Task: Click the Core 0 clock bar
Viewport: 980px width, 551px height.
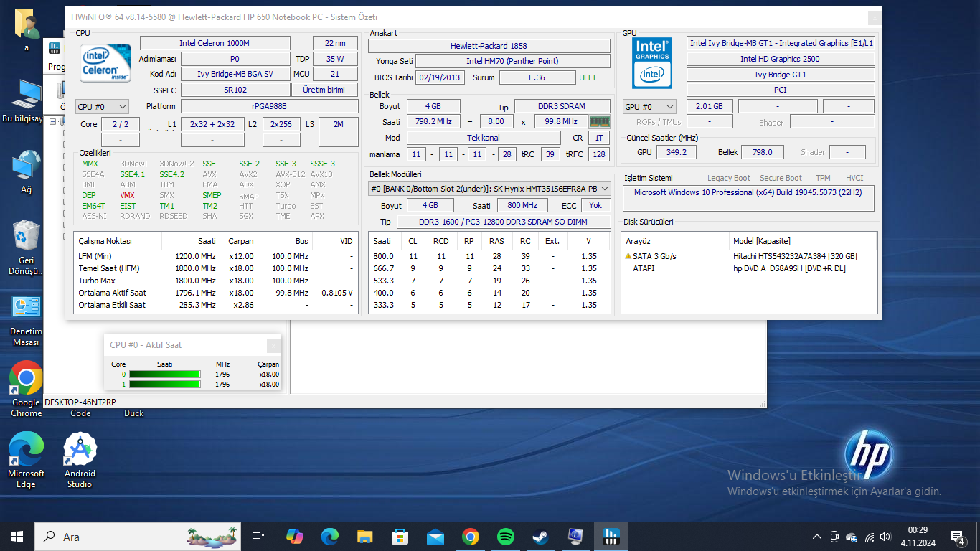Action: point(164,375)
